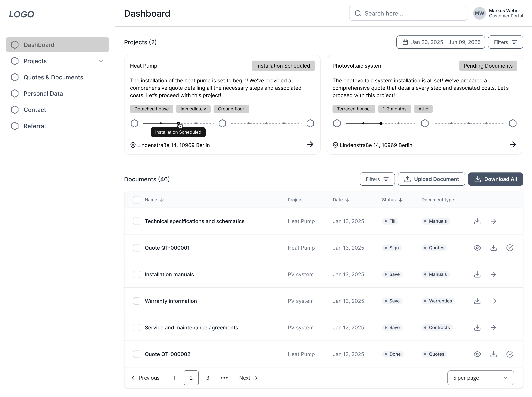Check the Technical specifications and schematics row

(x=137, y=221)
